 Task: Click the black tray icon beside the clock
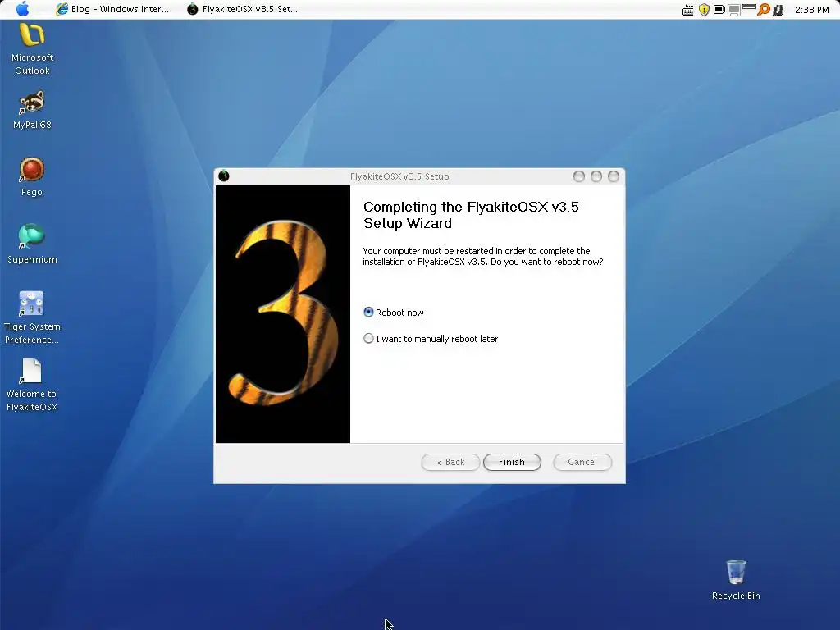point(778,10)
